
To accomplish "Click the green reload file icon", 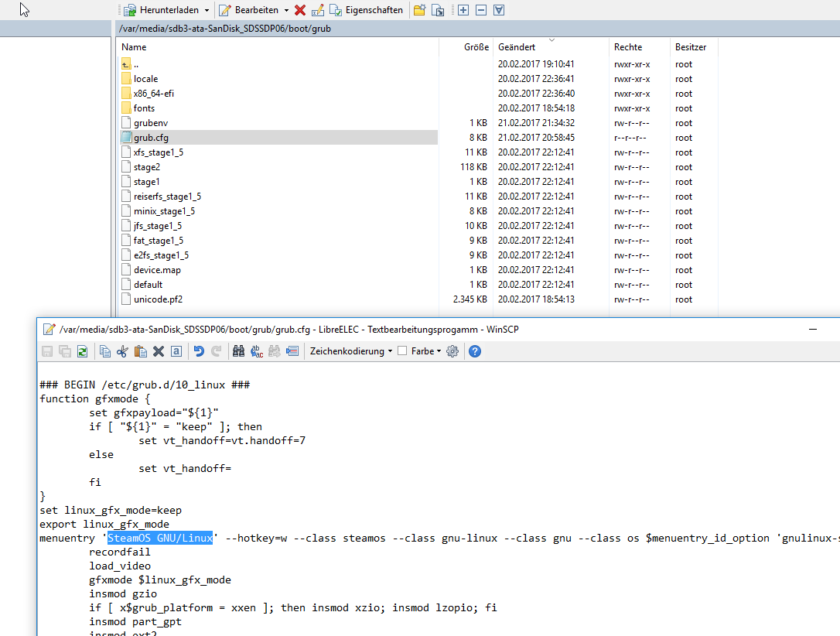I will [x=83, y=351].
